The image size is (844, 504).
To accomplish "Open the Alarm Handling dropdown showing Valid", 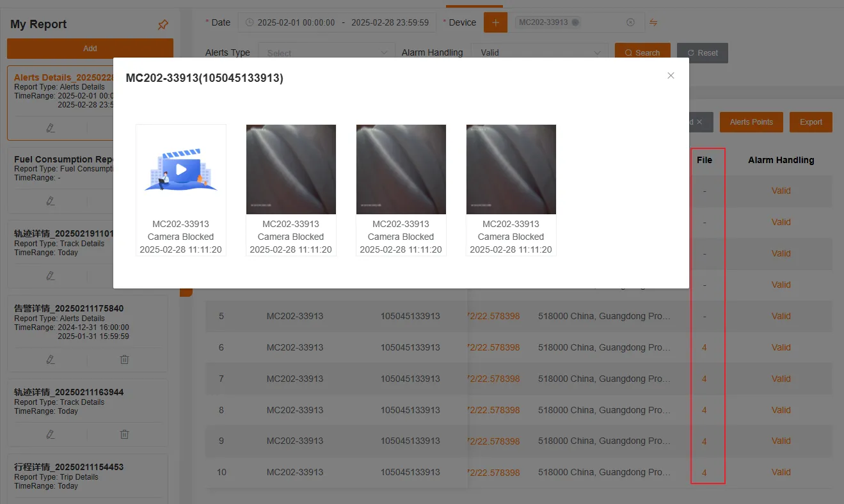I will tap(539, 52).
